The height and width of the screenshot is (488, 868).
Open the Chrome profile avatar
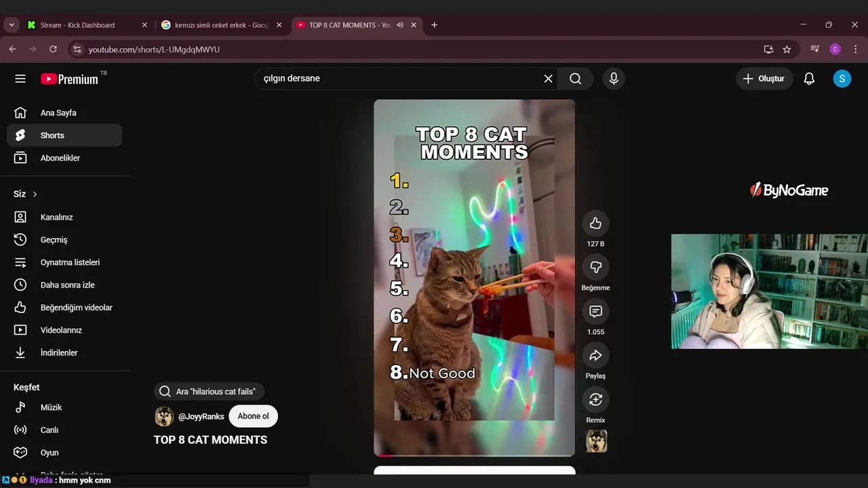pos(835,49)
